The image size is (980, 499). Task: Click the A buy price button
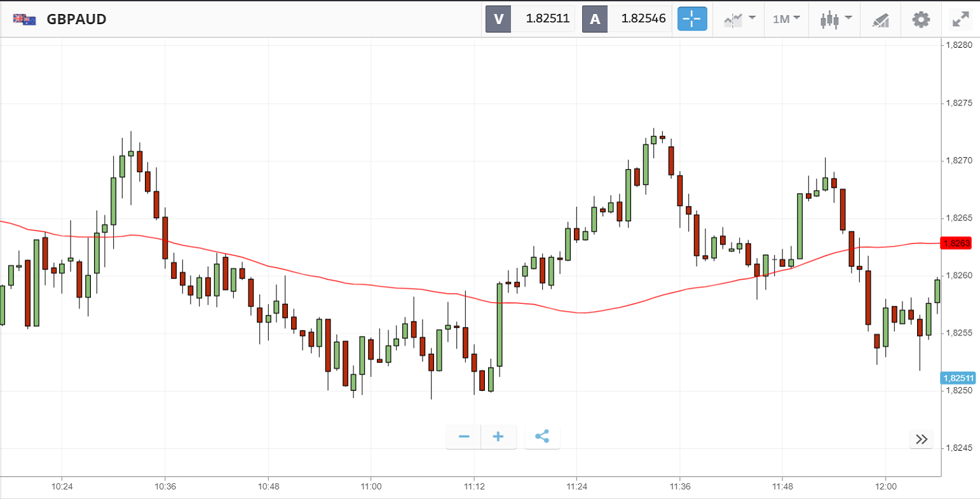pos(627,19)
